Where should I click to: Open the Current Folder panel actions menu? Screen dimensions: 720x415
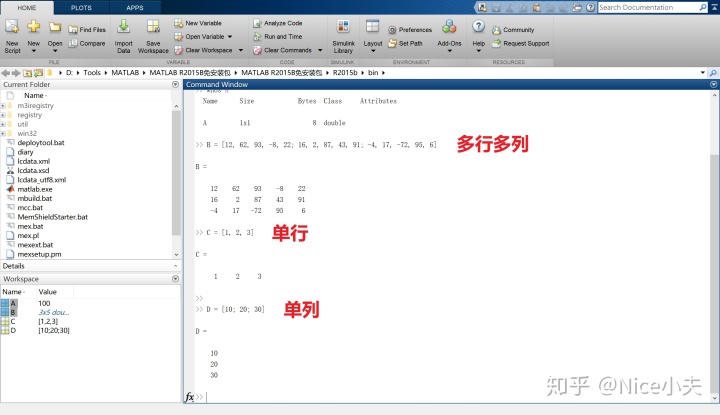(175, 84)
